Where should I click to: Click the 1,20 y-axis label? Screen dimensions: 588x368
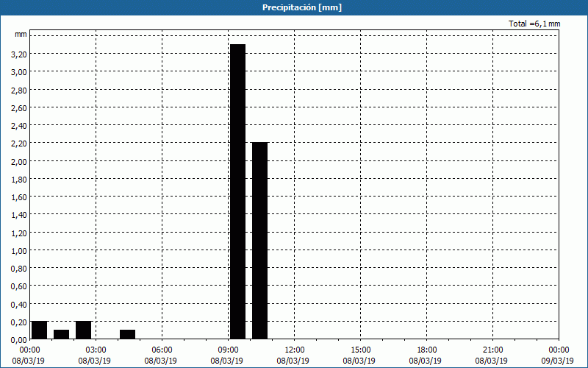coord(19,233)
